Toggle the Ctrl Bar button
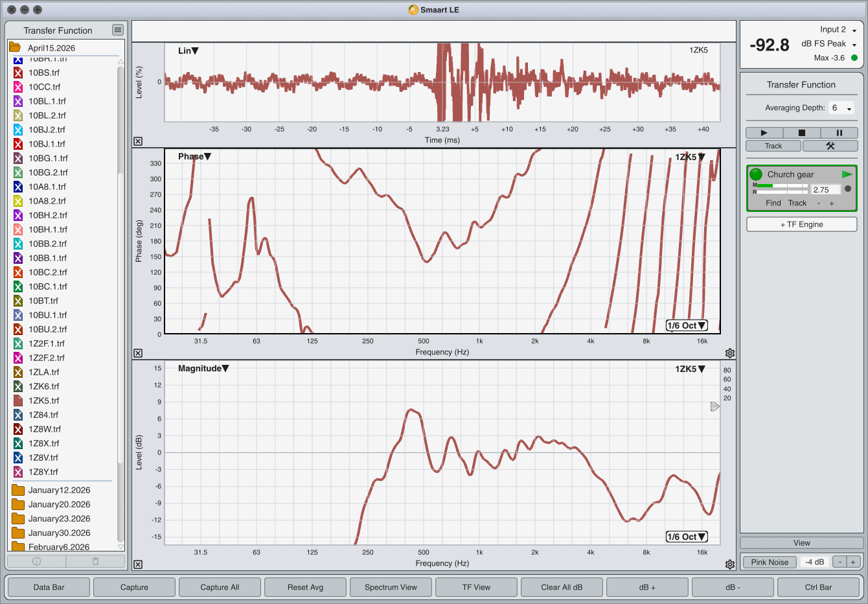868x604 pixels. 818,587
